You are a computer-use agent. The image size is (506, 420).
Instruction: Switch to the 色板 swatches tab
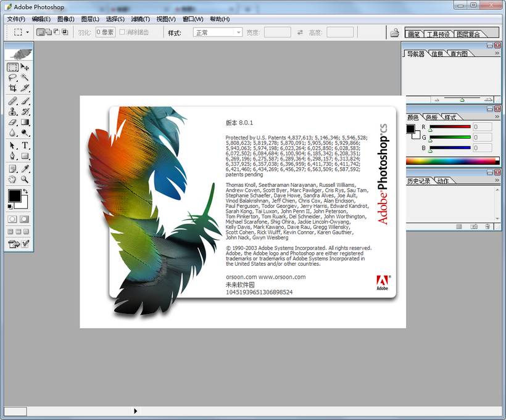coord(431,117)
